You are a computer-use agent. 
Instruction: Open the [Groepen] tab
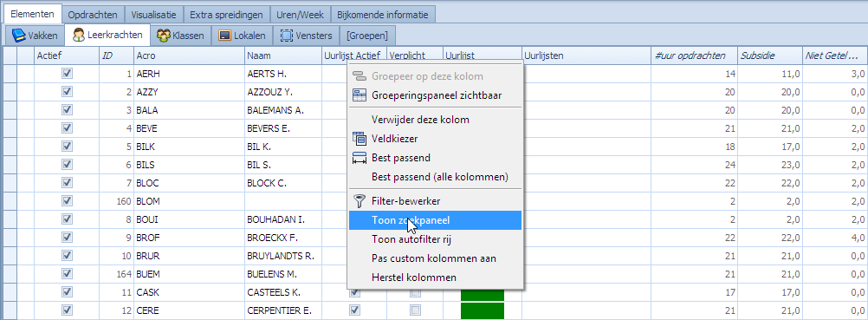[367, 36]
